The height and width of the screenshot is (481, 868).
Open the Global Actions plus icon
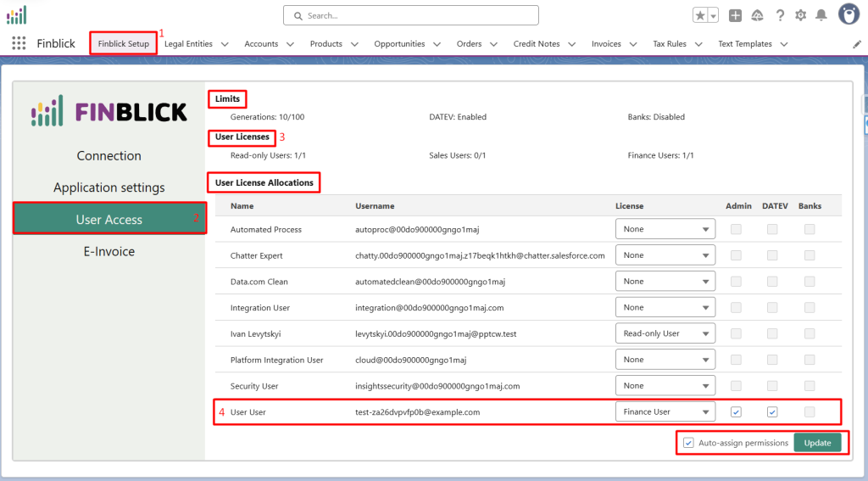[x=735, y=15]
